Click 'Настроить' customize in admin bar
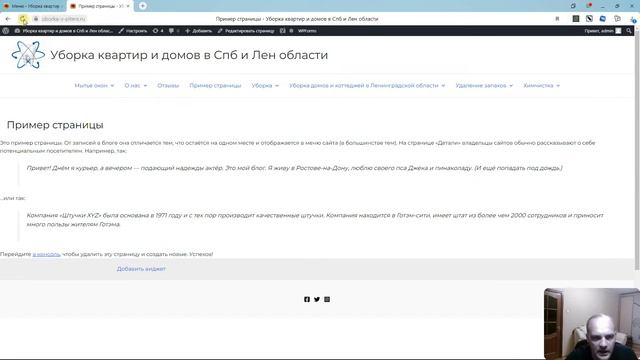 pyautogui.click(x=133, y=31)
